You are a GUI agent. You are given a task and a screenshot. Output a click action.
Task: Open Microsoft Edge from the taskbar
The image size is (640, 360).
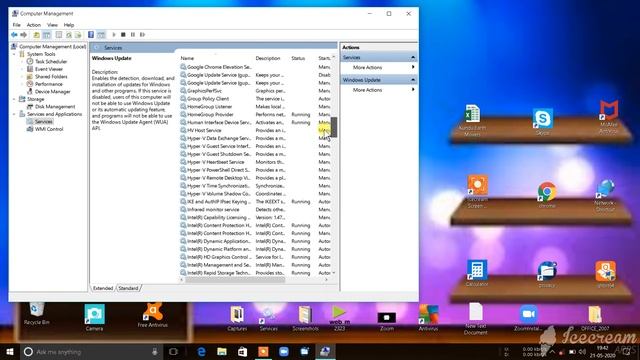pos(201,351)
